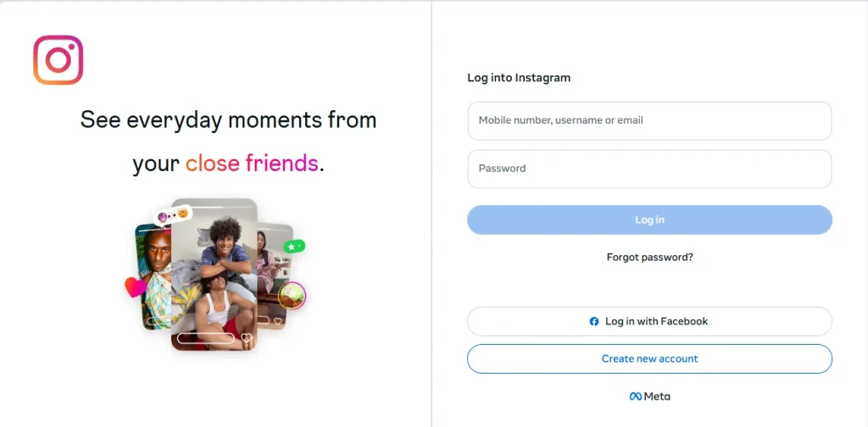
Task: Select Create new account
Action: 649,359
